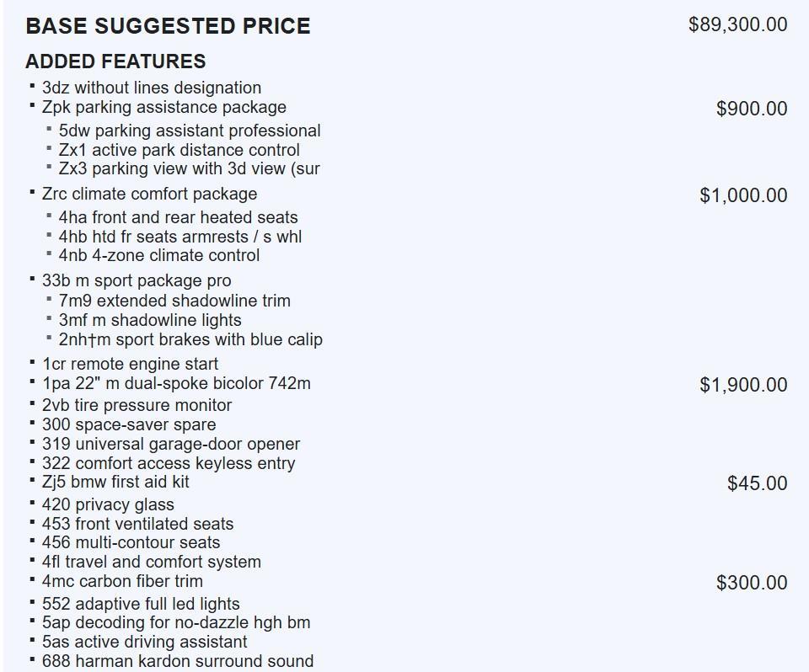The height and width of the screenshot is (672, 809).
Task: Click the $45.00 first aid kit price
Action: (x=757, y=483)
